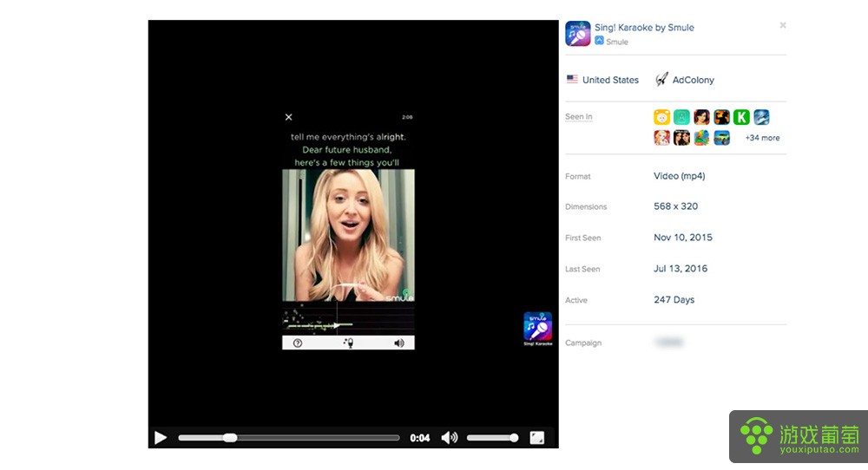Select the United States country link
Screen dimensions: 868x470
[610, 80]
